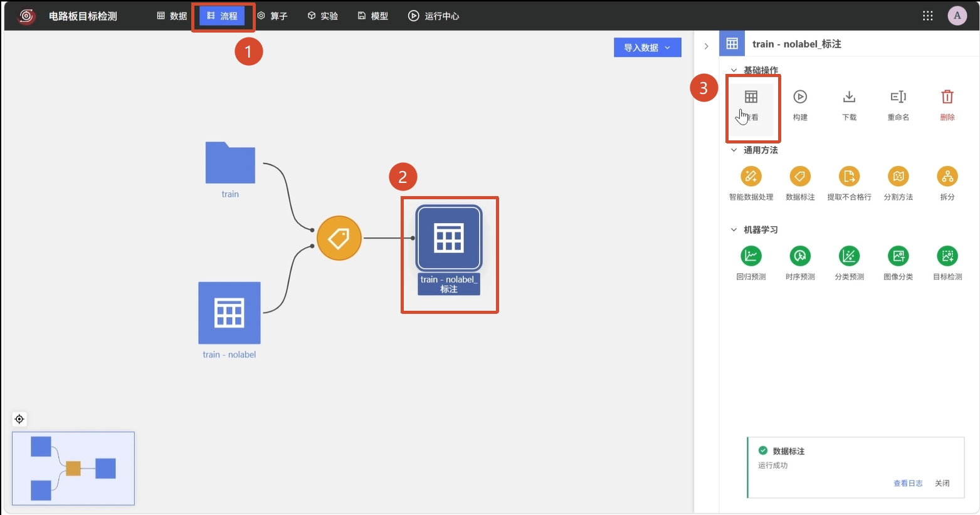The width and height of the screenshot is (980, 515).
Task: Choose the 数据标注 tag icon in panel
Action: click(800, 177)
